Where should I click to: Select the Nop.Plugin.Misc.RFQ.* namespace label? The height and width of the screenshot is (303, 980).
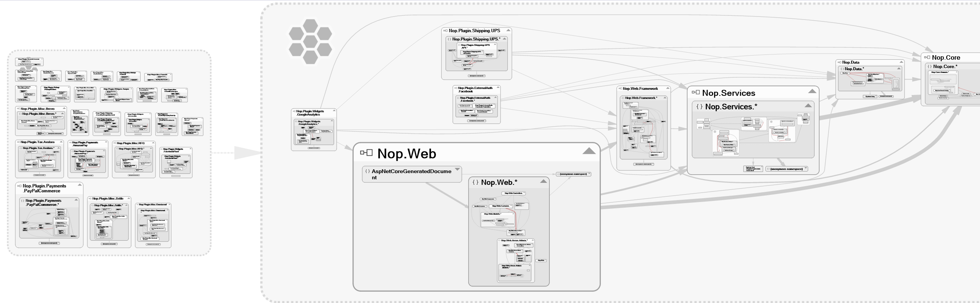point(132,149)
